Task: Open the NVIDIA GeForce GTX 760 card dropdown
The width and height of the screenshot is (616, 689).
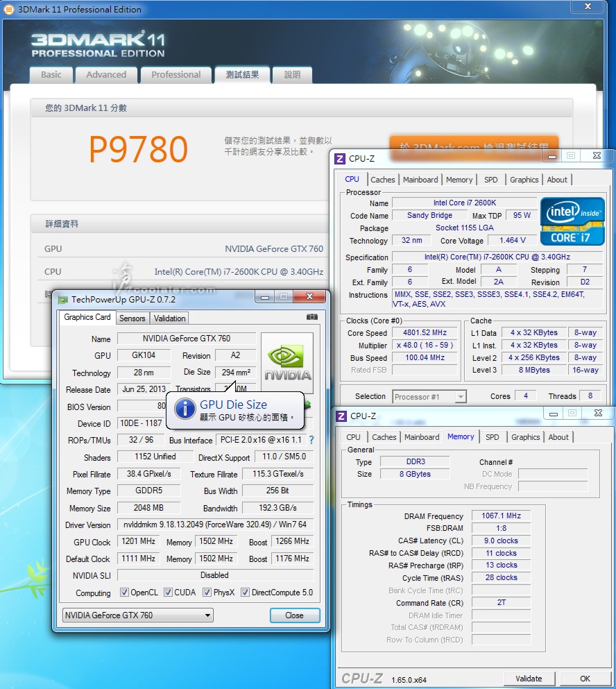Action: click(x=138, y=615)
